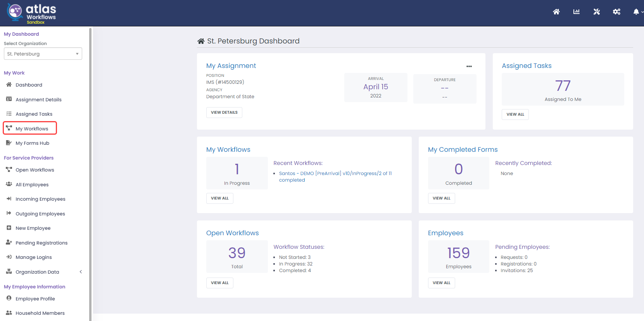Open Household Members sidebar item
The height and width of the screenshot is (321, 644).
40,313
